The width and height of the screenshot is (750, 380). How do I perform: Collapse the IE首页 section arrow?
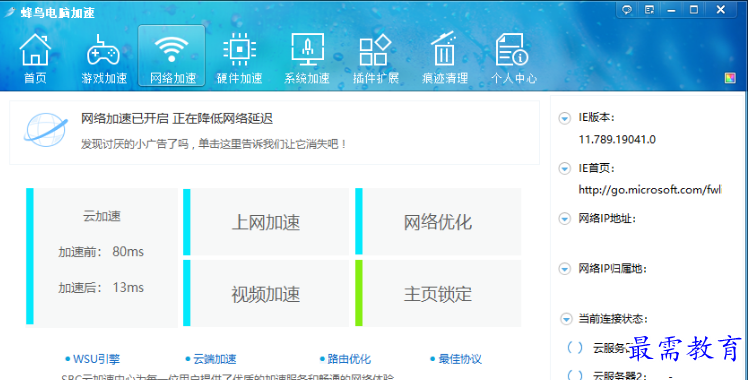(564, 168)
